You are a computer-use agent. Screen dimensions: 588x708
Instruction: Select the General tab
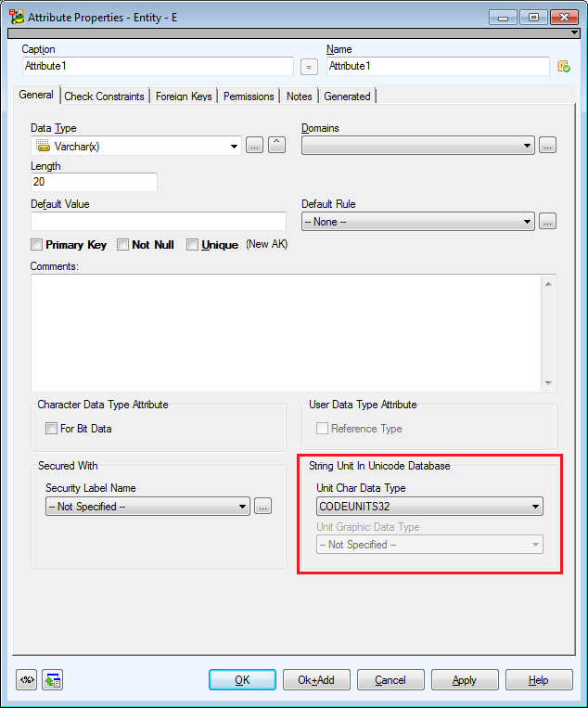tap(36, 95)
